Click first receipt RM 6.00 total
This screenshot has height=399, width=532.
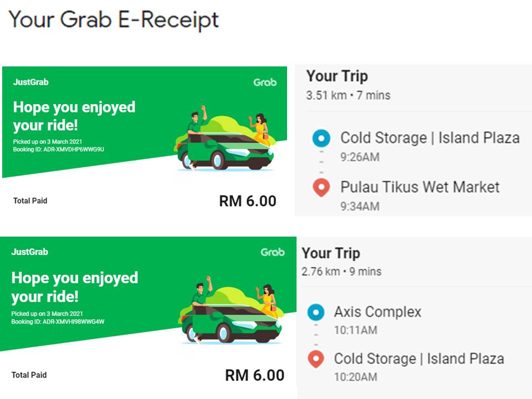pyautogui.click(x=248, y=201)
